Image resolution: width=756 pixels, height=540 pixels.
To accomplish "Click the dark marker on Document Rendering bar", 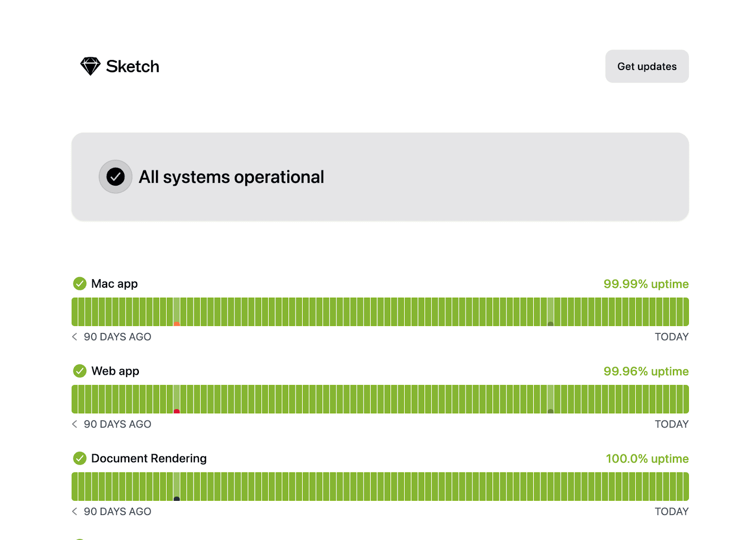I will (177, 499).
